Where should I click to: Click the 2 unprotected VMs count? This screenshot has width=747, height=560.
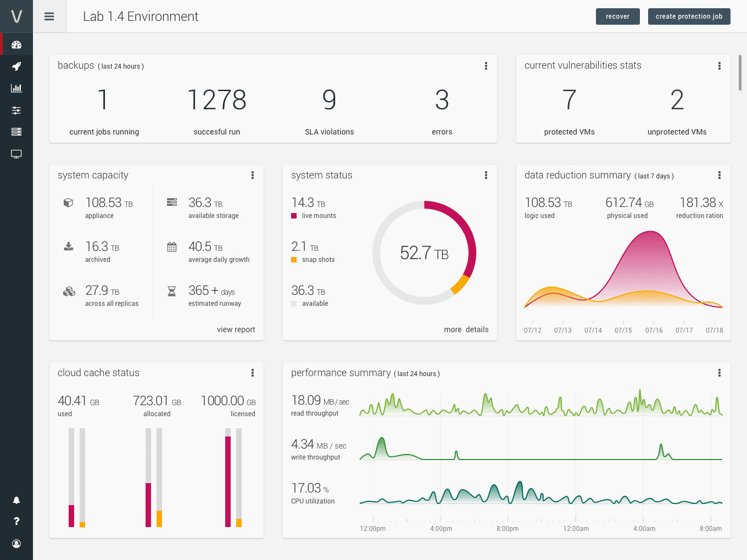(677, 100)
